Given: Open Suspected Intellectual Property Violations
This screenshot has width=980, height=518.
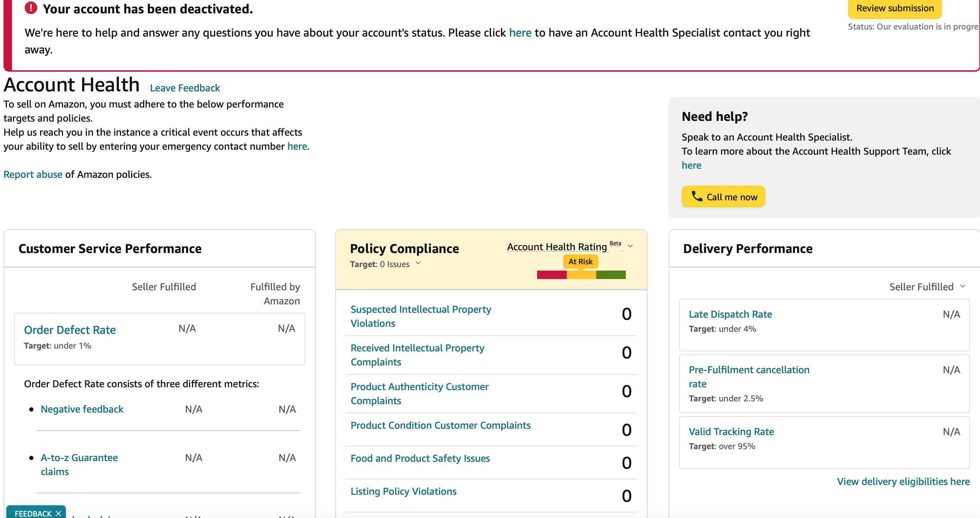Looking at the screenshot, I should [421, 316].
